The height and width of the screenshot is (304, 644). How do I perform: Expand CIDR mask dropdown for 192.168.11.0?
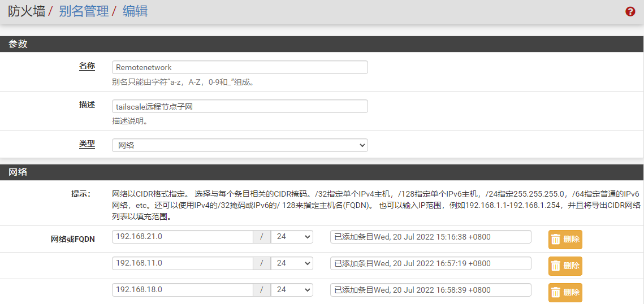(292, 263)
